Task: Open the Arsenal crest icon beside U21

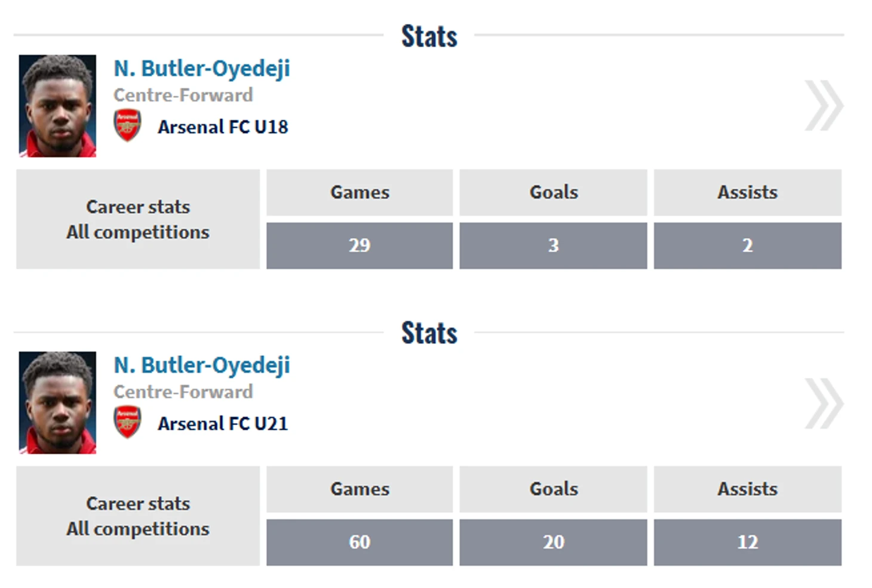Action: tap(127, 422)
